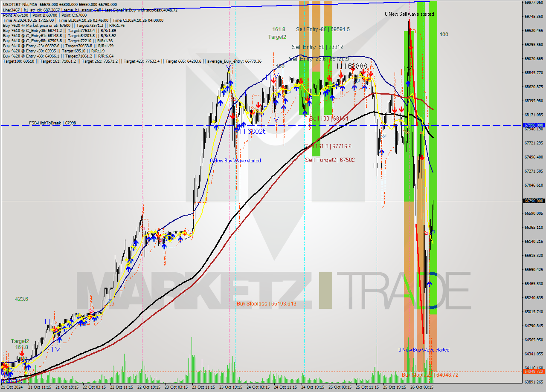Click the current price tag 66790.000
The image size is (546, 392).
[x=534, y=201]
